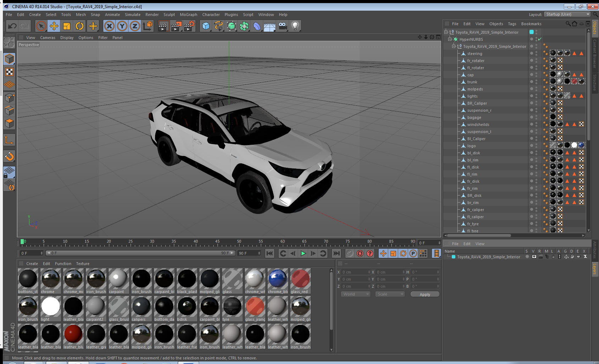Open the MoGraph menu
The image size is (599, 364).
pos(188,15)
